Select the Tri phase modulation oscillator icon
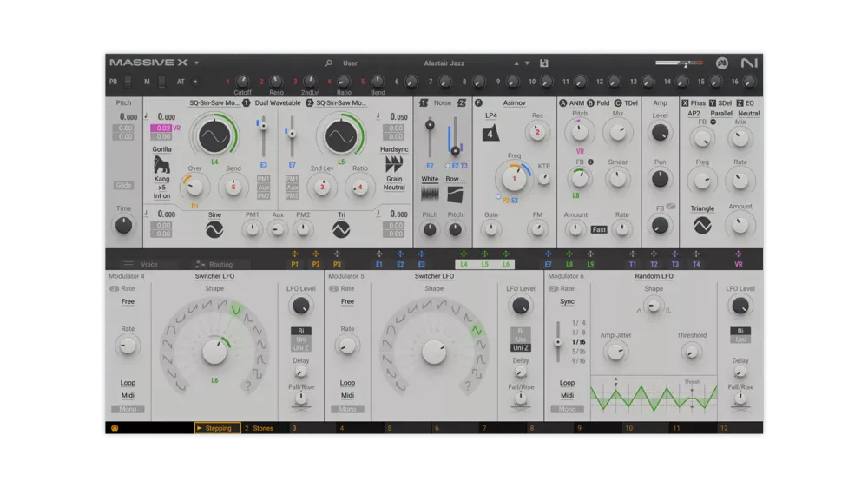 tap(341, 229)
